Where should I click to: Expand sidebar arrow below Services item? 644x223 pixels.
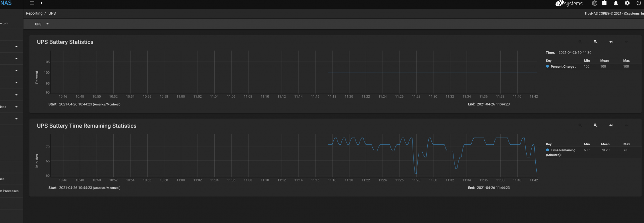[x=16, y=119]
